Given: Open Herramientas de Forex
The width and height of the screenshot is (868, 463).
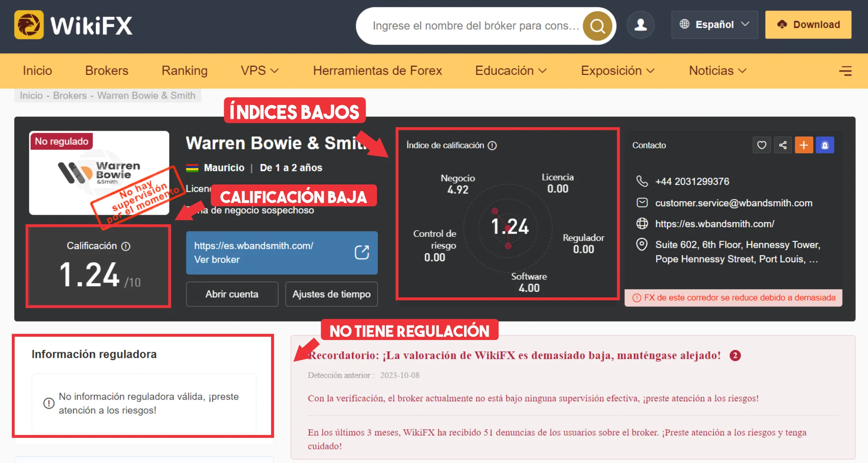Looking at the screenshot, I should click(x=378, y=71).
